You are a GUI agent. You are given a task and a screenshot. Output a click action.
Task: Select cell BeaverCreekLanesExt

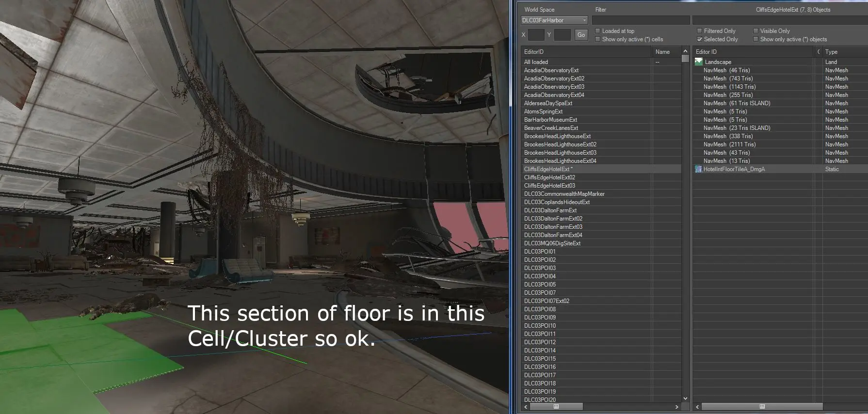click(x=601, y=128)
